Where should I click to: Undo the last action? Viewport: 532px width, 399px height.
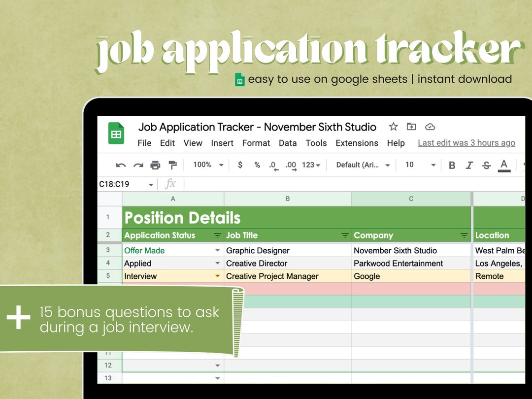(x=121, y=165)
